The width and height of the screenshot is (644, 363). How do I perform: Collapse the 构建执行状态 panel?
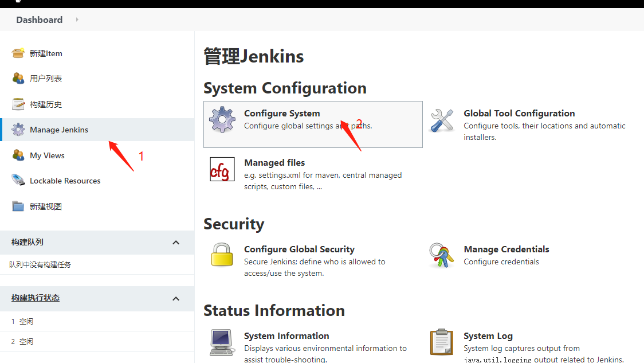pos(176,298)
